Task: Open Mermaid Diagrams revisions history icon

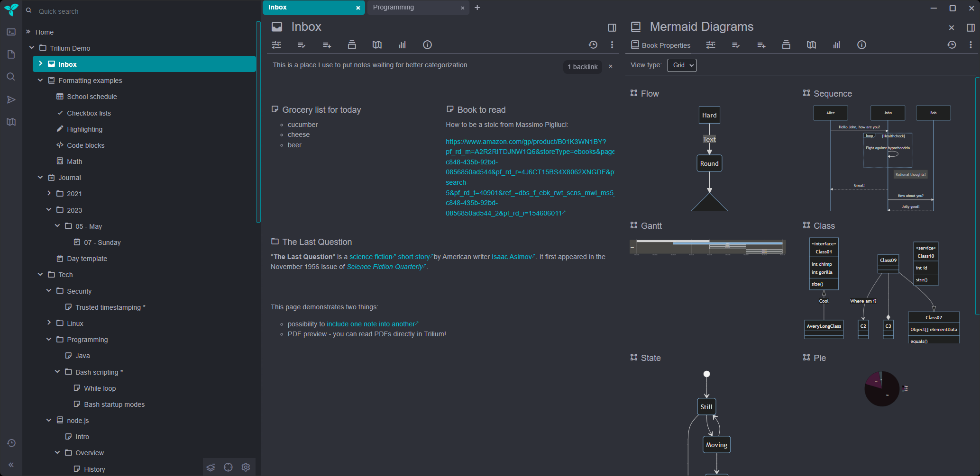Action: pyautogui.click(x=952, y=45)
